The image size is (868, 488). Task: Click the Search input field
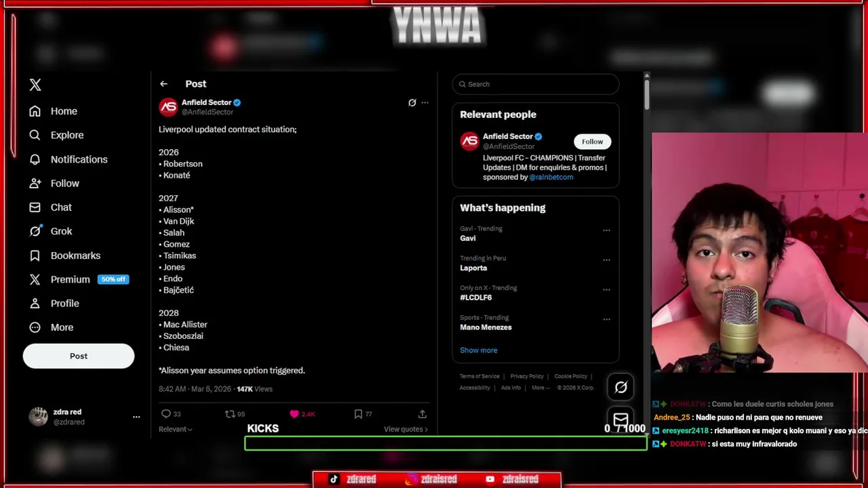[x=536, y=84]
